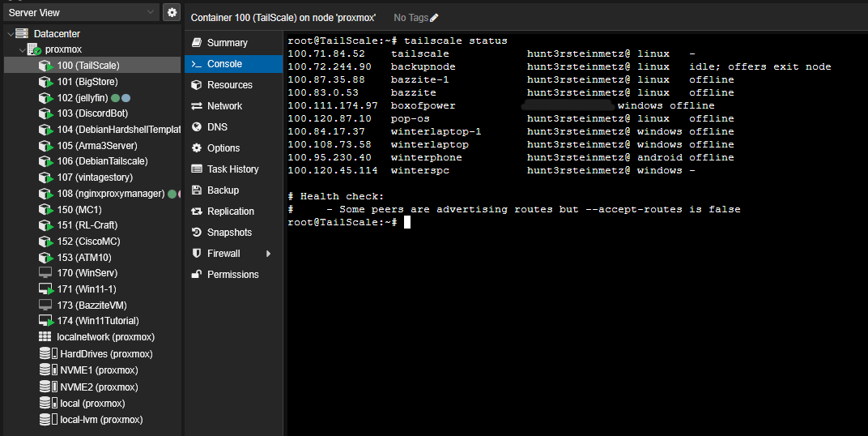The width and height of the screenshot is (868, 436).
Task: Click storage icon for NVME2 (proxmox)
Action: [x=49, y=387]
